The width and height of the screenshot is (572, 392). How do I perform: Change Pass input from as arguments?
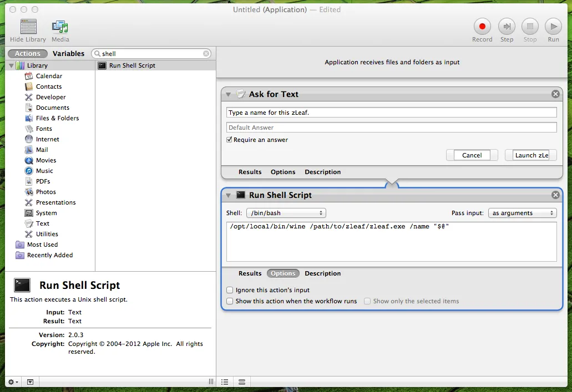[x=522, y=212]
